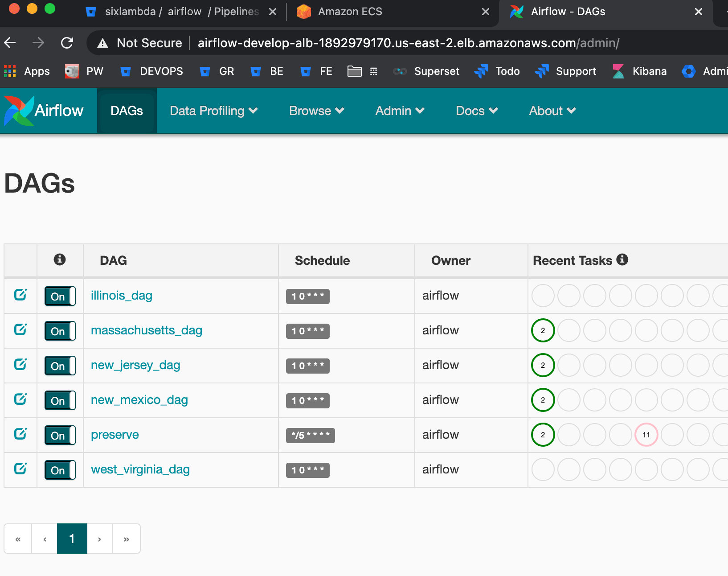728x576 pixels.
Task: Reload the page
Action: click(67, 43)
